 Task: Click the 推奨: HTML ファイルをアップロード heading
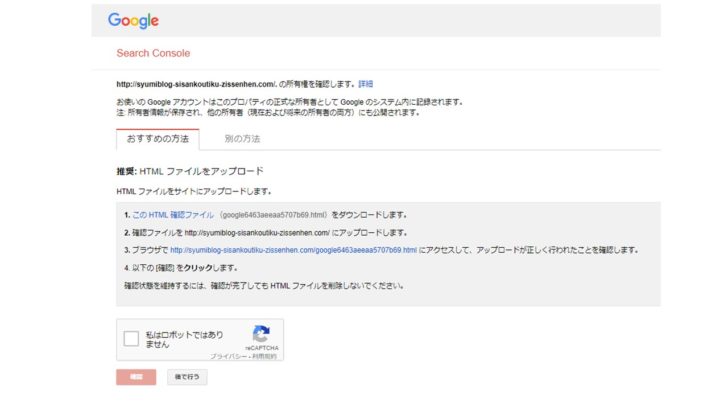click(190, 171)
